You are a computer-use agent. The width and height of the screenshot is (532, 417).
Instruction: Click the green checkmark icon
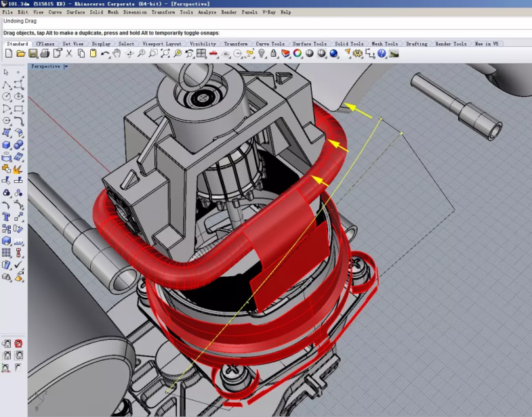pyautogui.click(x=18, y=265)
